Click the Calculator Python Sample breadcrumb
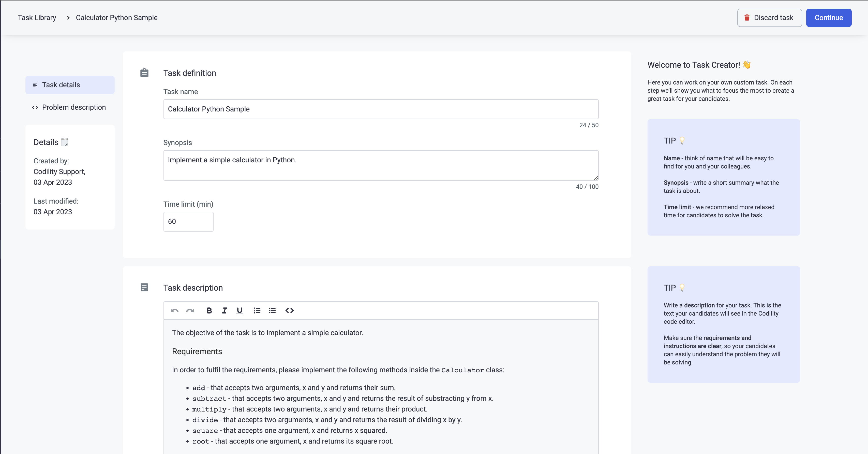The image size is (868, 454). [x=117, y=18]
